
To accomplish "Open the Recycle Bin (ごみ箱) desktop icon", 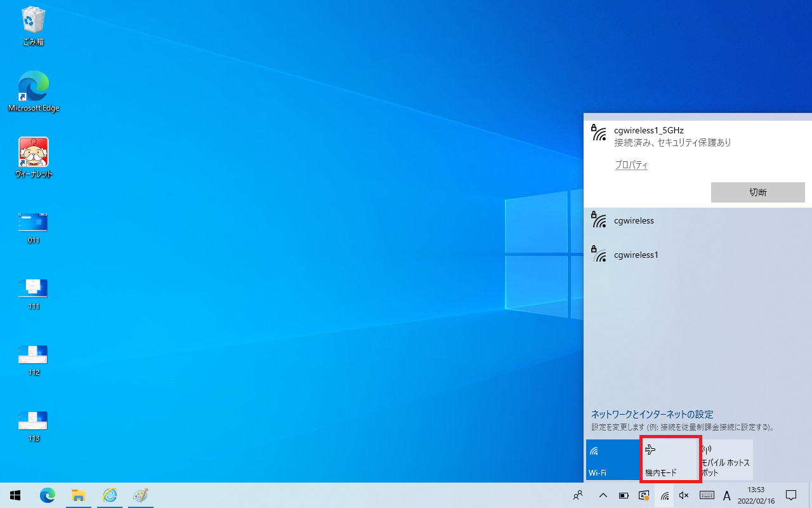I will (x=33, y=27).
